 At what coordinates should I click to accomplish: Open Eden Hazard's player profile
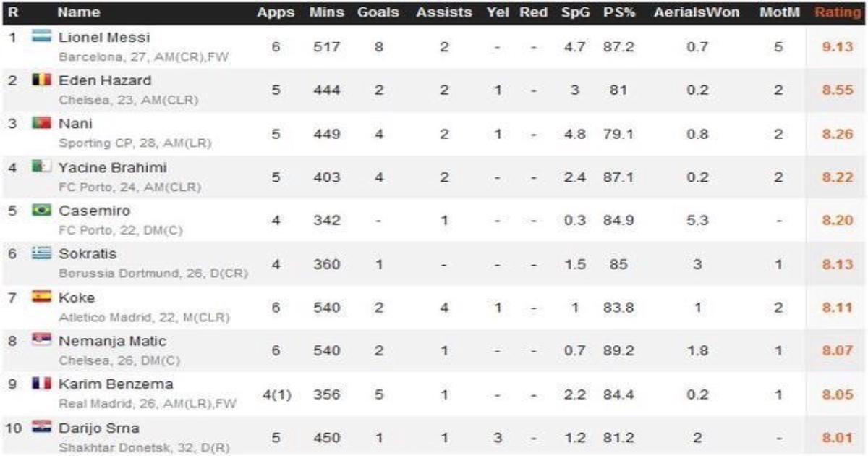point(105,80)
